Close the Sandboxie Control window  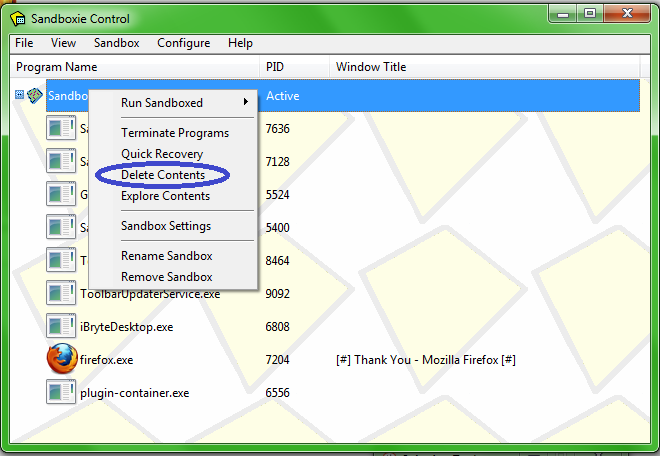pyautogui.click(x=627, y=14)
